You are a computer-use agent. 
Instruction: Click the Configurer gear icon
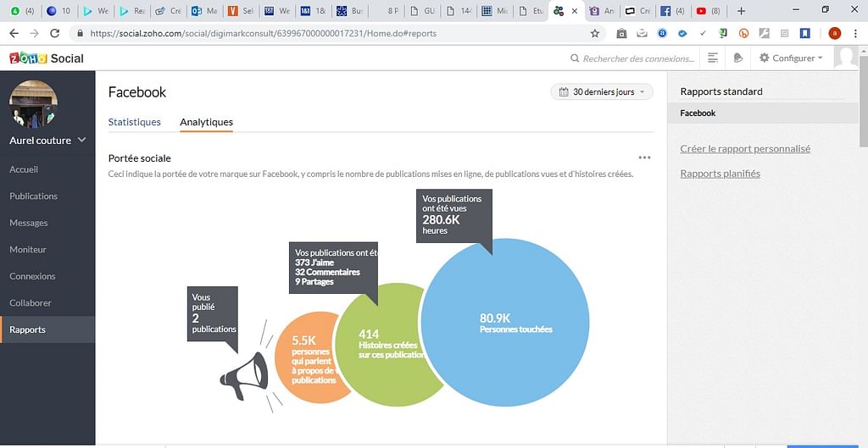coord(764,58)
